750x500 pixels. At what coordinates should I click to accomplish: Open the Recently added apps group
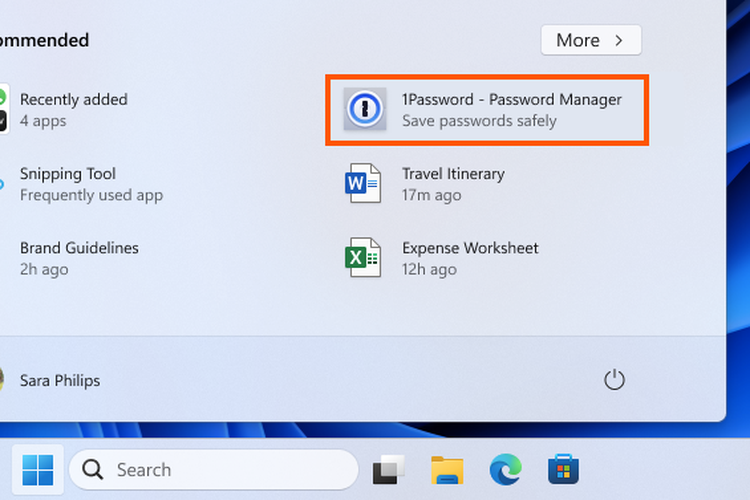tap(65, 110)
